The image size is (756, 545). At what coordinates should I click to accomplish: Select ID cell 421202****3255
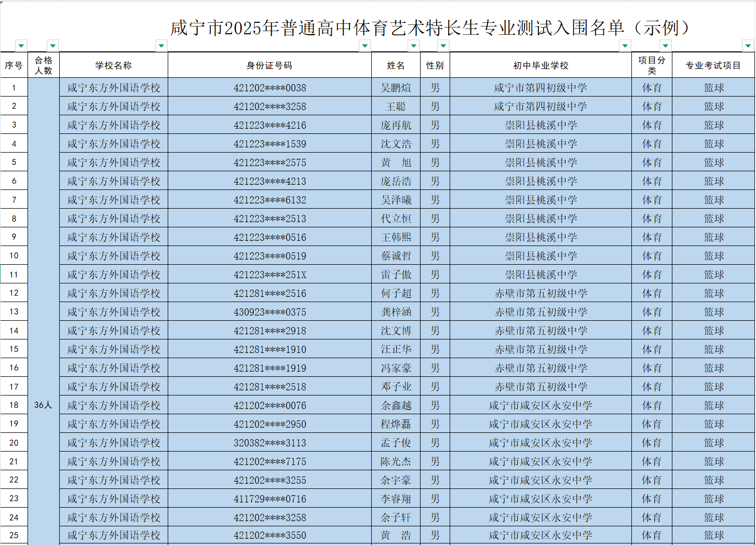(269, 480)
